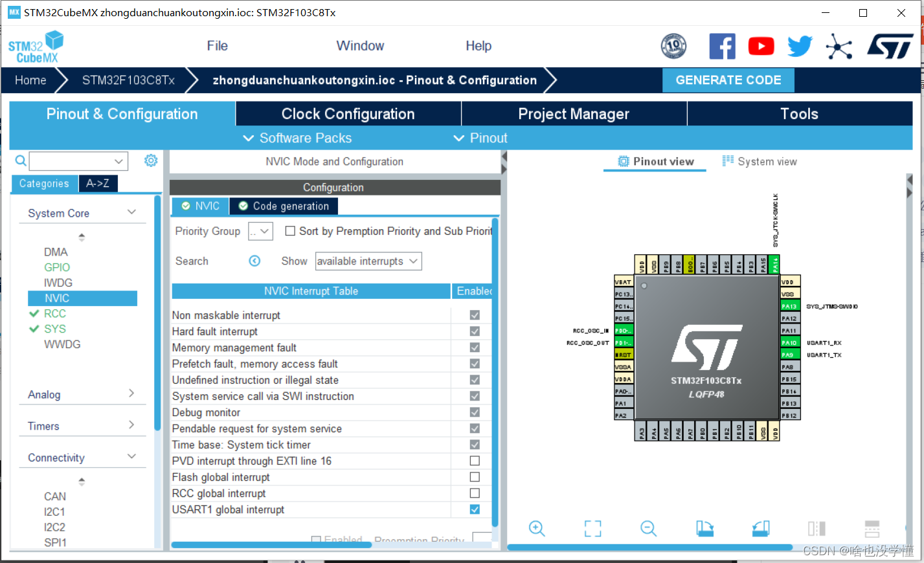Select RCC in System Core list
Viewport: 924px width, 563px height.
point(55,313)
